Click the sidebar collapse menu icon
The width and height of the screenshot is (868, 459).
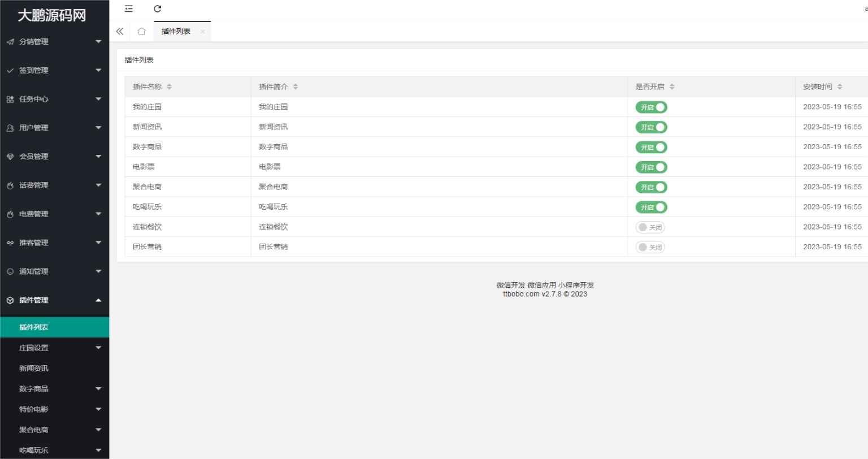coord(129,8)
